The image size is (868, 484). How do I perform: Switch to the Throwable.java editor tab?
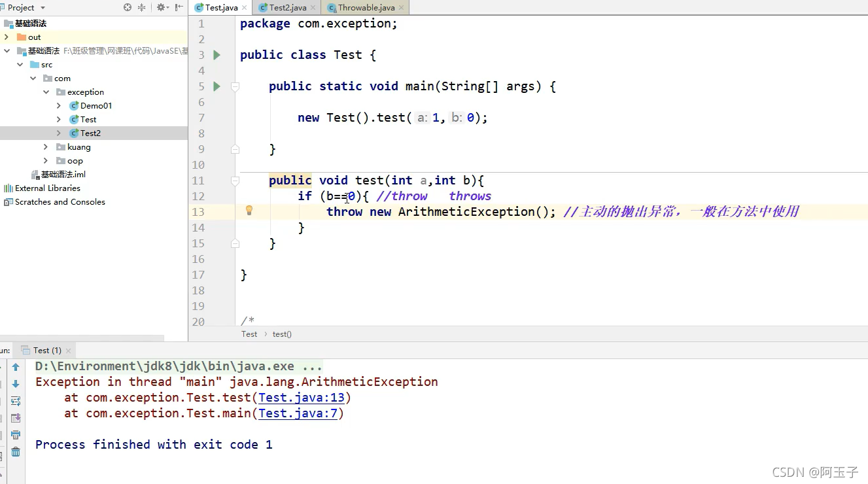coord(366,8)
